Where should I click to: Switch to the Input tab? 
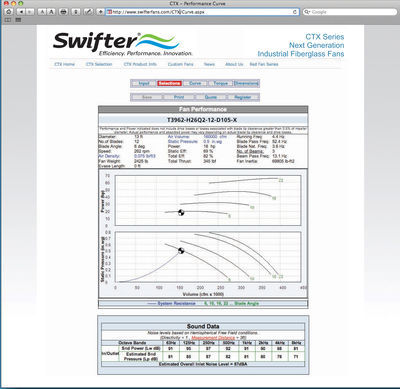pyautogui.click(x=144, y=83)
